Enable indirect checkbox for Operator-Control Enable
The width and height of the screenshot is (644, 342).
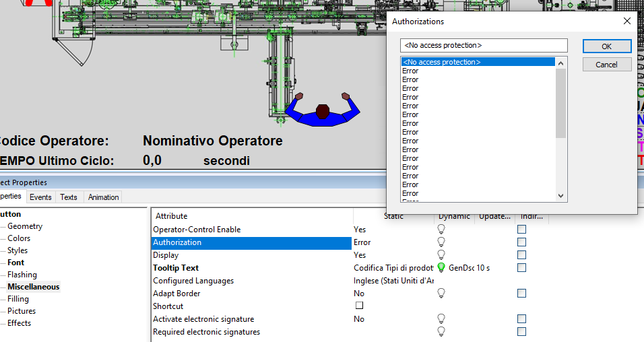(x=521, y=230)
